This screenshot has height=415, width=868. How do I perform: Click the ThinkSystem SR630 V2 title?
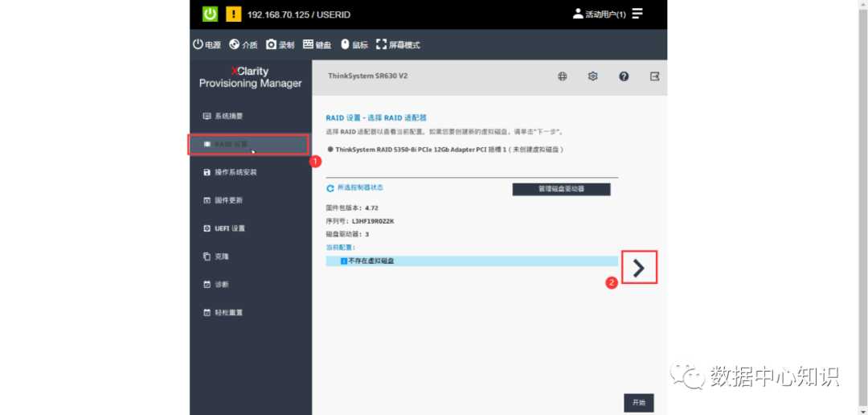367,76
